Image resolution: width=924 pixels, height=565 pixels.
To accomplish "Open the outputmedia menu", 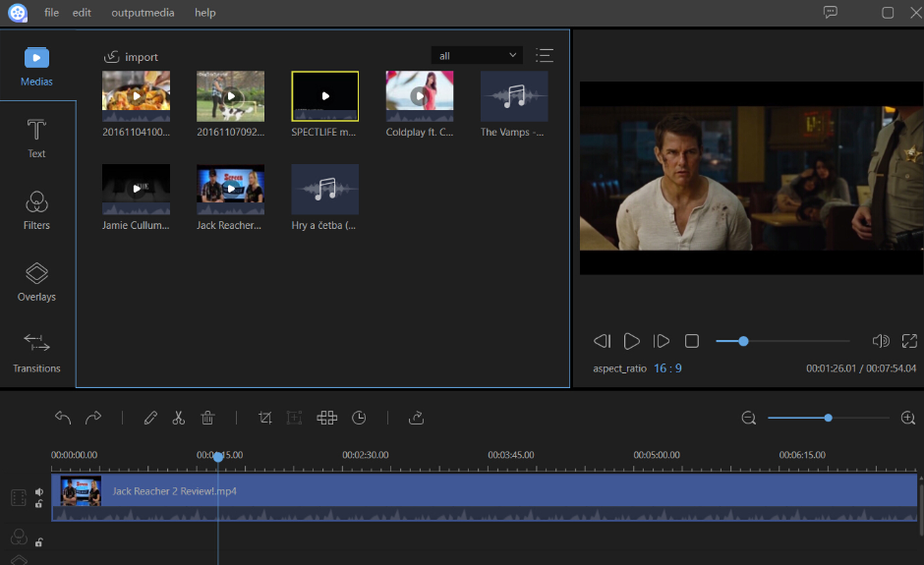I will (143, 13).
